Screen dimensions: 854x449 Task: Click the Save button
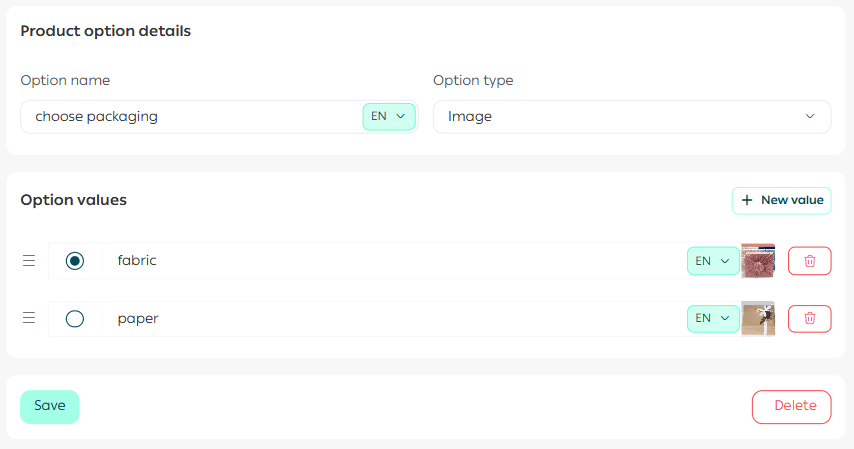[50, 406]
